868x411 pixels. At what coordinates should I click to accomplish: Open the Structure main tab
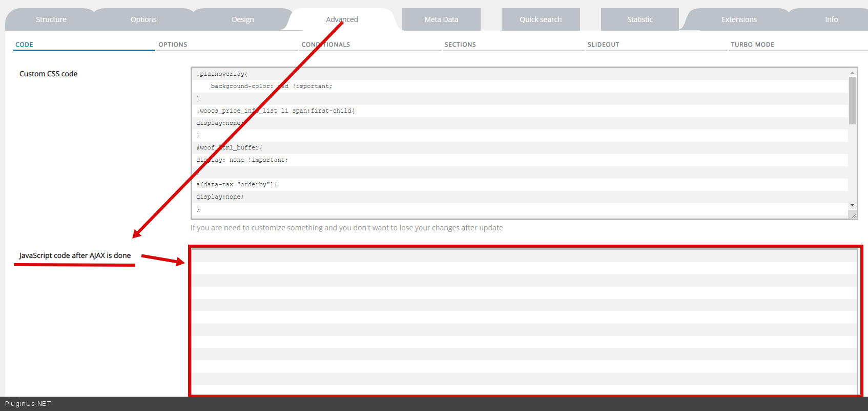[51, 19]
